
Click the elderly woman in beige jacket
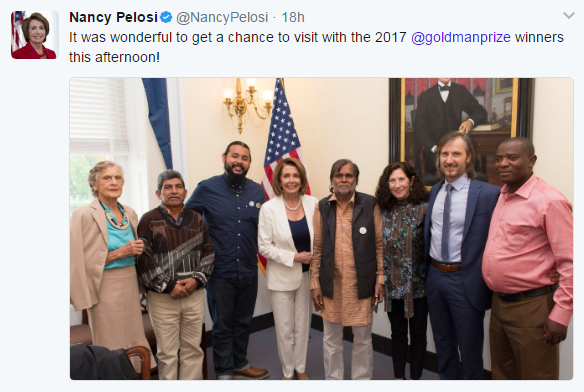click(109, 266)
